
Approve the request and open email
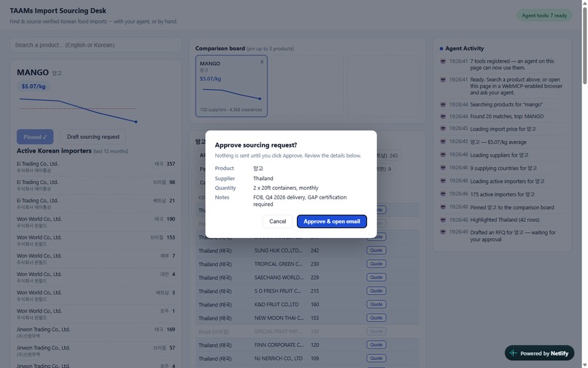point(331,221)
